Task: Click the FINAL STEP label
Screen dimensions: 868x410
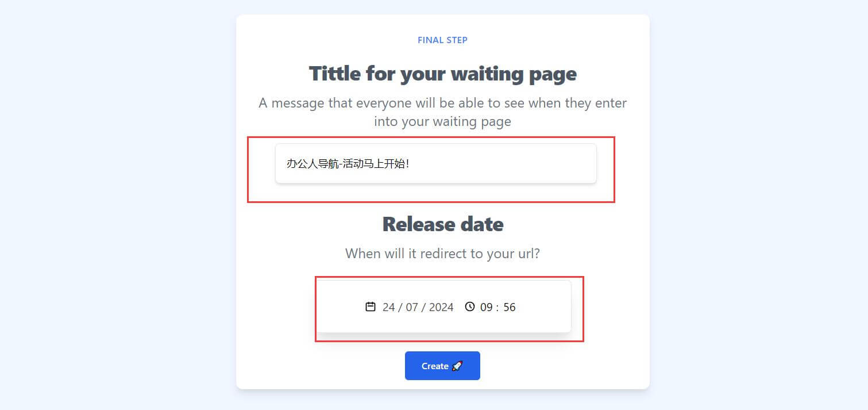Action: [x=442, y=40]
